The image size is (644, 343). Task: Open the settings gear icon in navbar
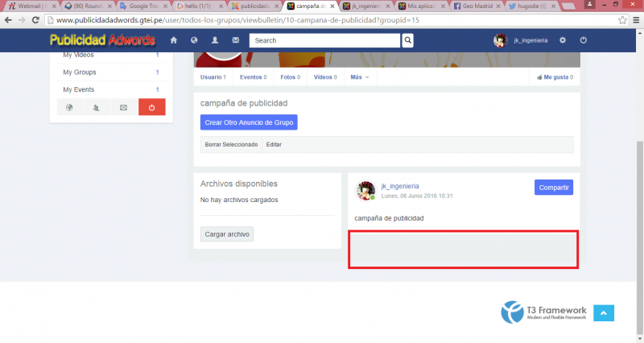click(563, 40)
